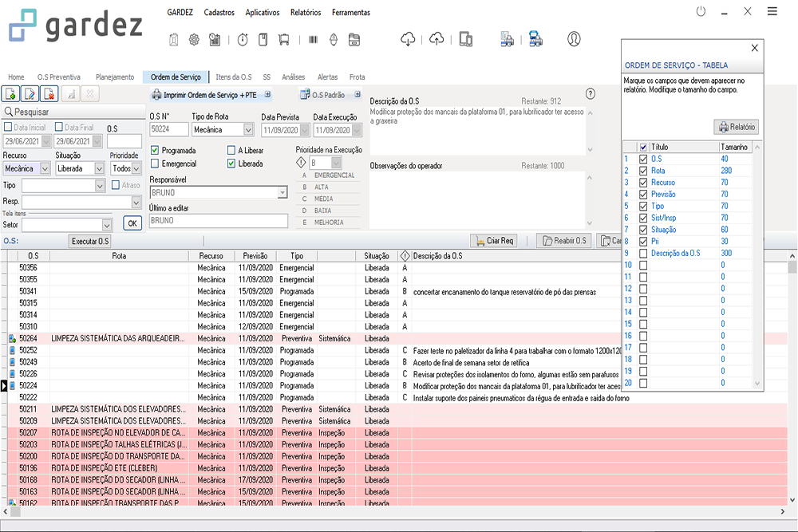Click the cloud upload icon
Screen dimensions: 798x532
tap(437, 39)
